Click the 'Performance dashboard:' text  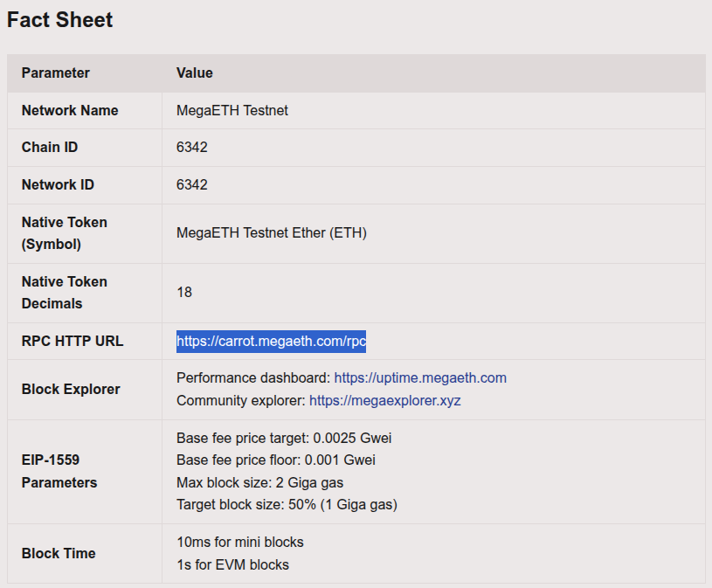coord(253,377)
